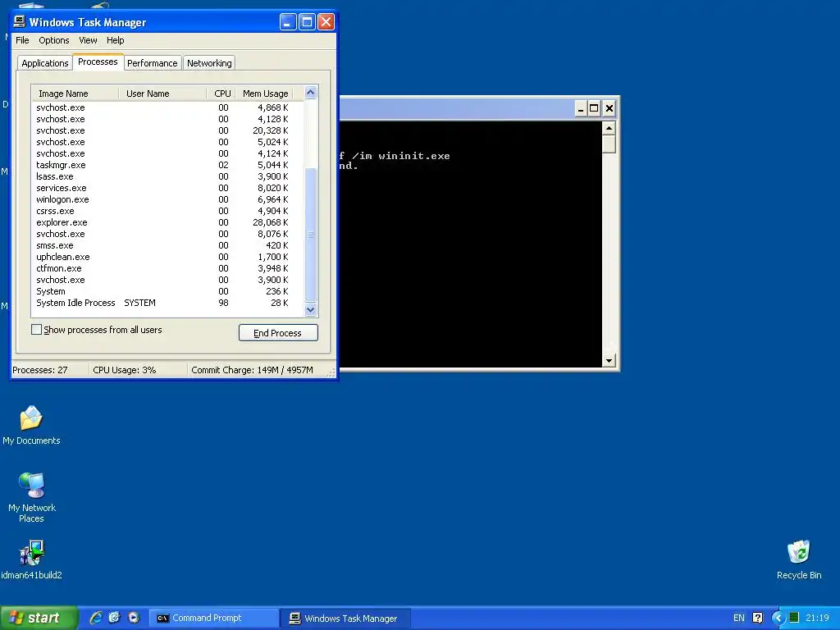Sort processes by the CPU column

tap(221, 94)
